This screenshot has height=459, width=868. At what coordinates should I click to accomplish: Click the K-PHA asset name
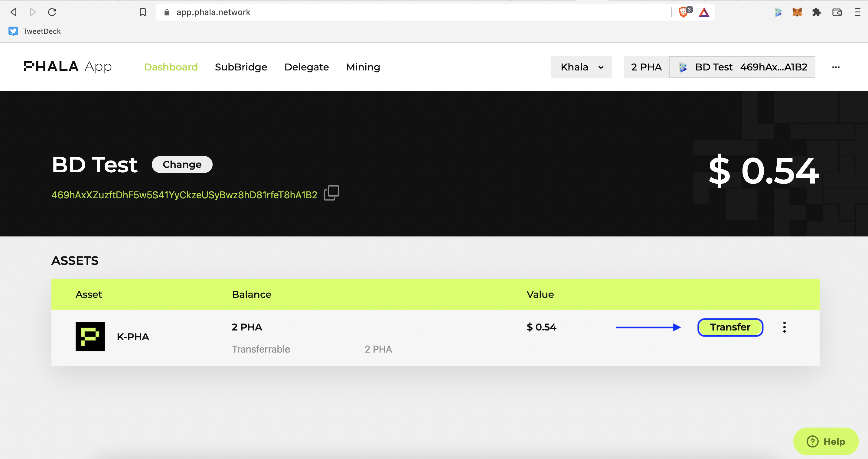pos(133,337)
